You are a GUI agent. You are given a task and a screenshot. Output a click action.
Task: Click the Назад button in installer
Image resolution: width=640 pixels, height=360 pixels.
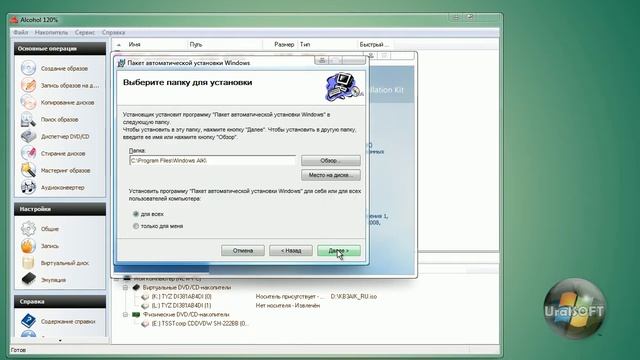(x=291, y=251)
